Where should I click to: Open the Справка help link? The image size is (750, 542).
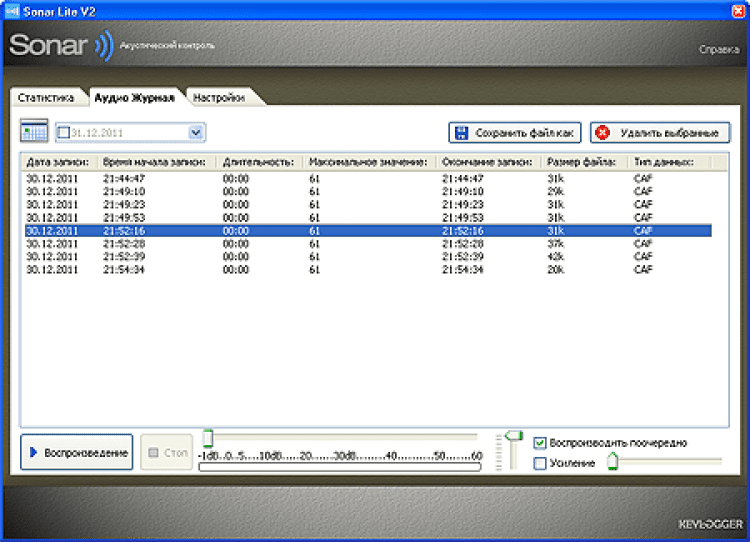point(719,49)
